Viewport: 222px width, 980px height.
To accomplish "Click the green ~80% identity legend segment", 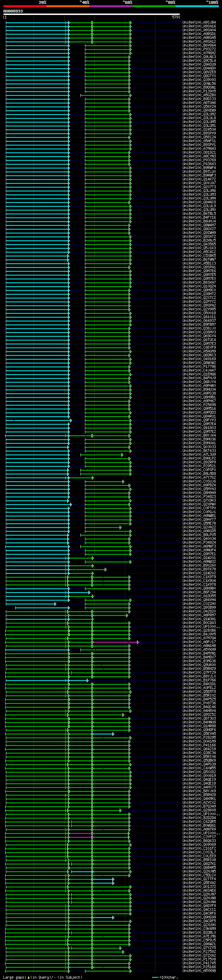I will 154,6.
